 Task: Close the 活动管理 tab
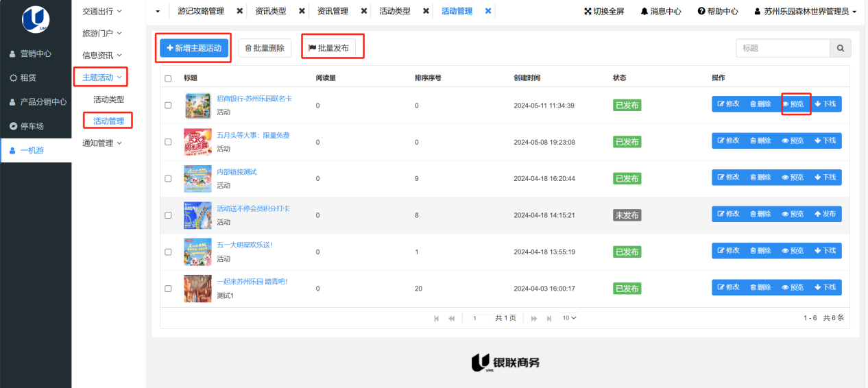pyautogui.click(x=488, y=12)
